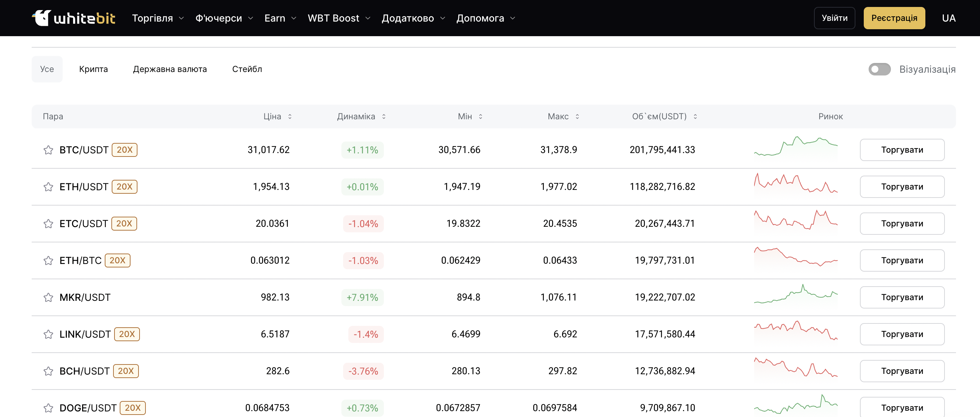
Task: Select the Стейбл filter tab
Action: (246, 69)
